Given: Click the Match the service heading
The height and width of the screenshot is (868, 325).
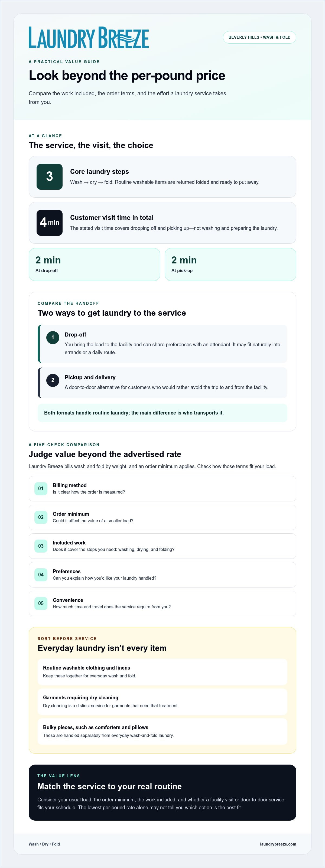Looking at the screenshot, I should pyautogui.click(x=110, y=787).
